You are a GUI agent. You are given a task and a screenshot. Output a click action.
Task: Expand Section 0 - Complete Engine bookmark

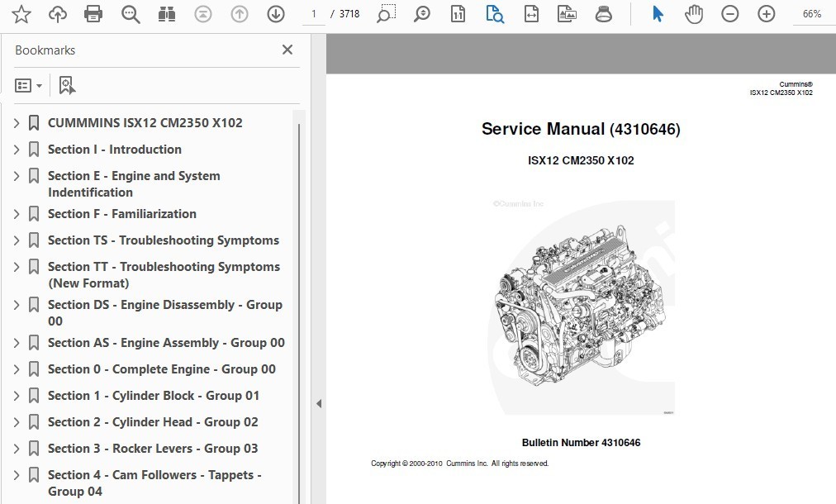pos(17,369)
